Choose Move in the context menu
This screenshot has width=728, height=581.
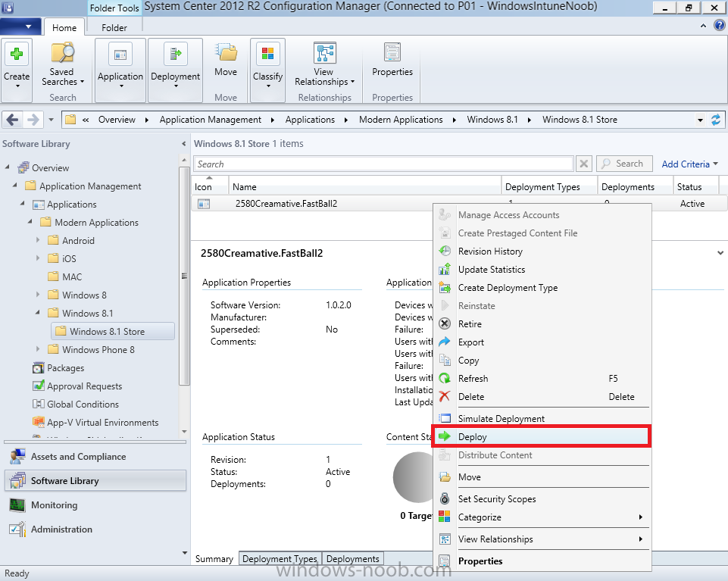tap(542, 477)
